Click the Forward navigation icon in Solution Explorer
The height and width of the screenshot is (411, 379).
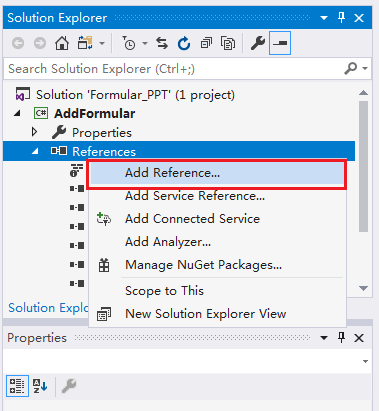40,43
